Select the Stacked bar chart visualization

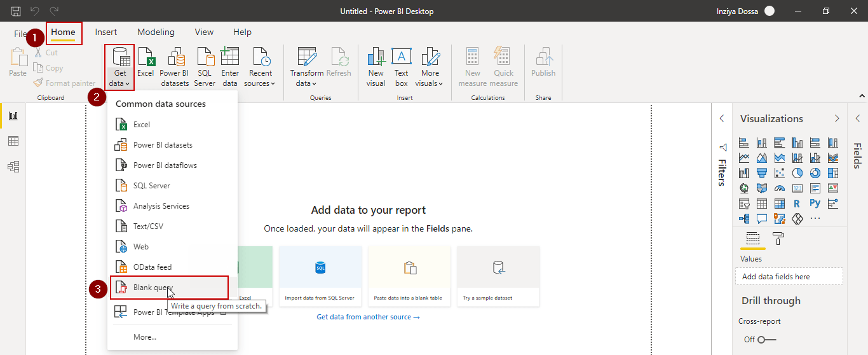[744, 143]
